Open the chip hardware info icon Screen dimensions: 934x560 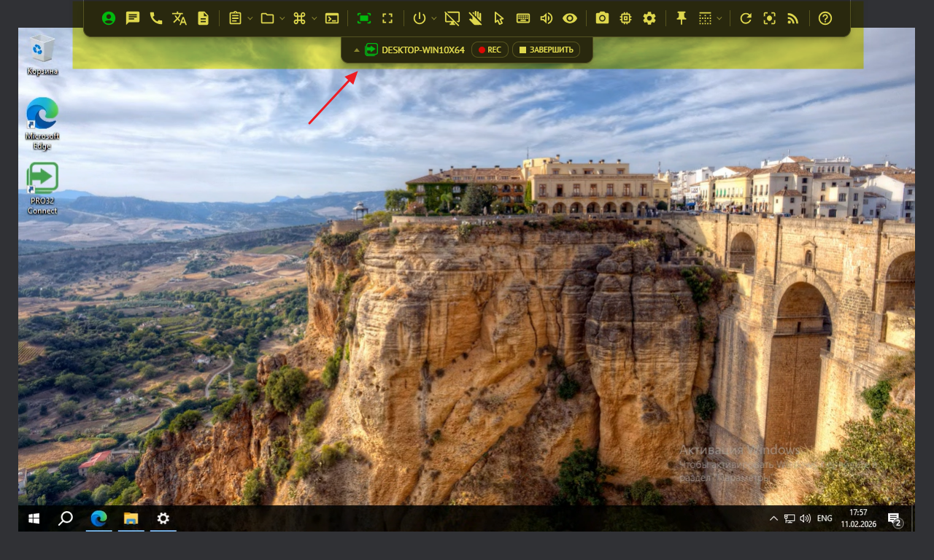[625, 18]
